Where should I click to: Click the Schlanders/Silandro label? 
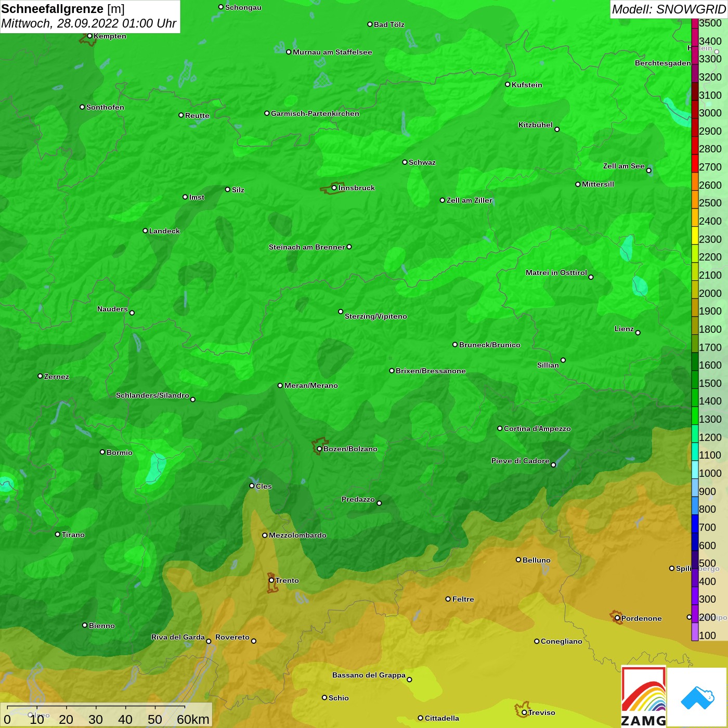152,395
